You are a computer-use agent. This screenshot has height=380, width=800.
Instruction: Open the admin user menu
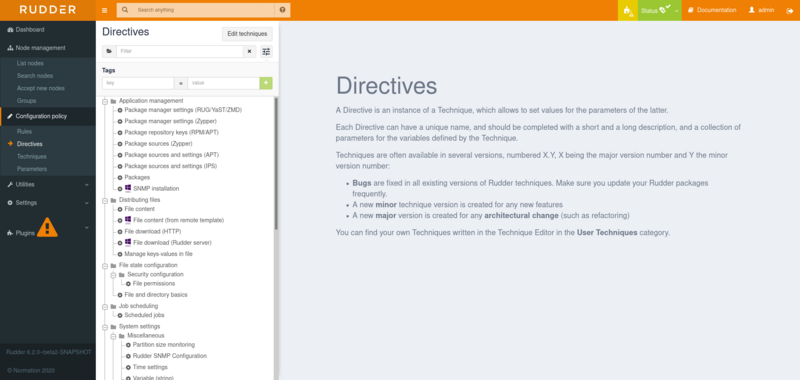tap(761, 10)
